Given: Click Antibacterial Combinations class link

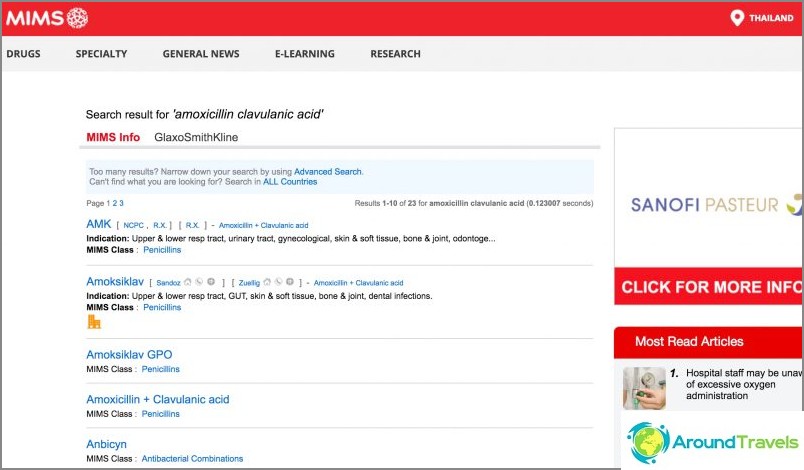Looking at the screenshot, I should 192,459.
